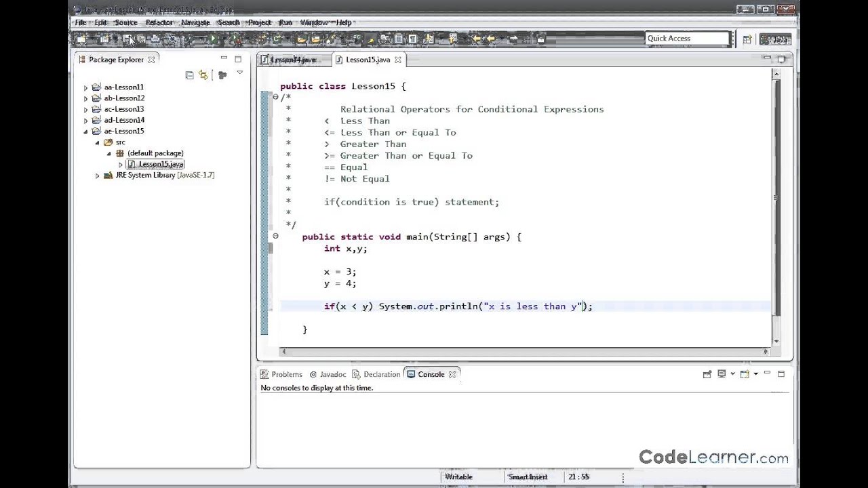Collapse the (default package) node

point(108,154)
